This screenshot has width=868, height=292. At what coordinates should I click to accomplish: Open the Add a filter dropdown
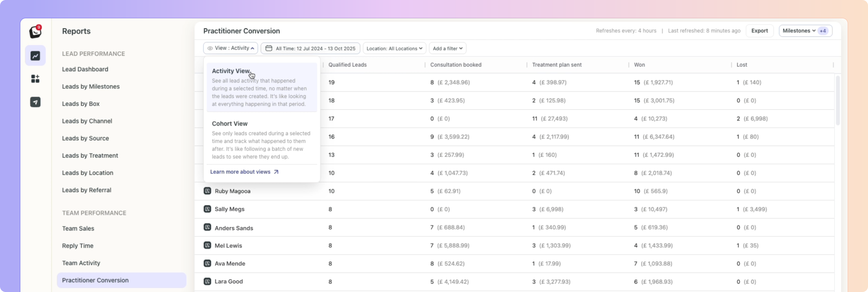point(447,48)
